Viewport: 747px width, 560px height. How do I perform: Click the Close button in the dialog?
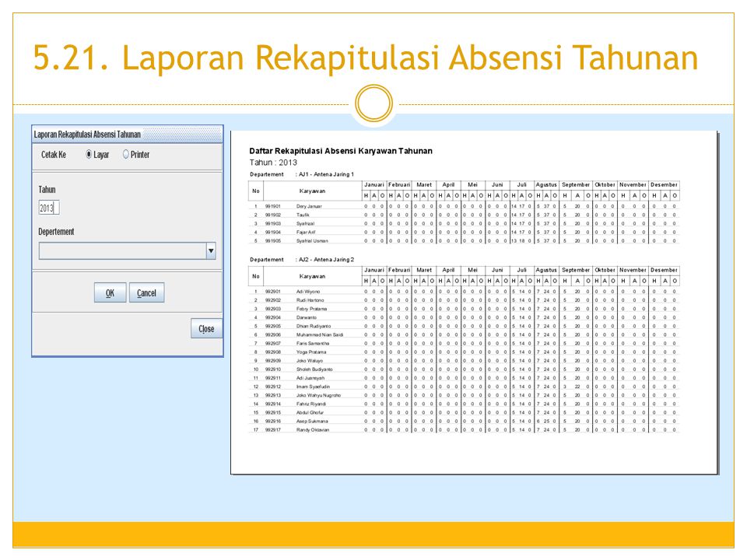tap(206, 329)
